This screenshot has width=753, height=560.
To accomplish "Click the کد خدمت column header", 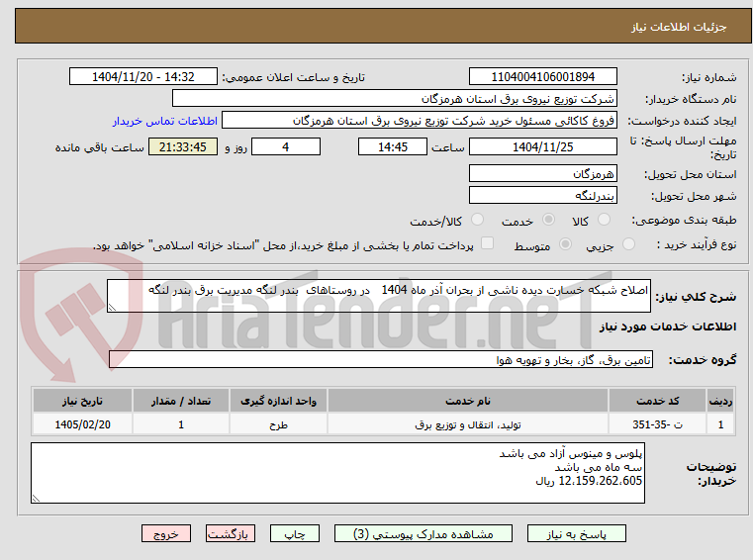I will (657, 401).
